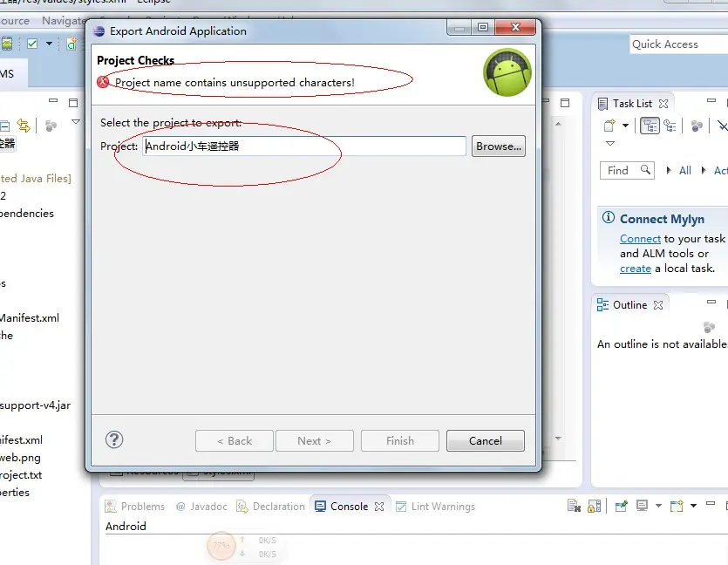This screenshot has width=728, height=565.
Task: Toggle the Categorized view in Task List
Action: pyautogui.click(x=650, y=126)
